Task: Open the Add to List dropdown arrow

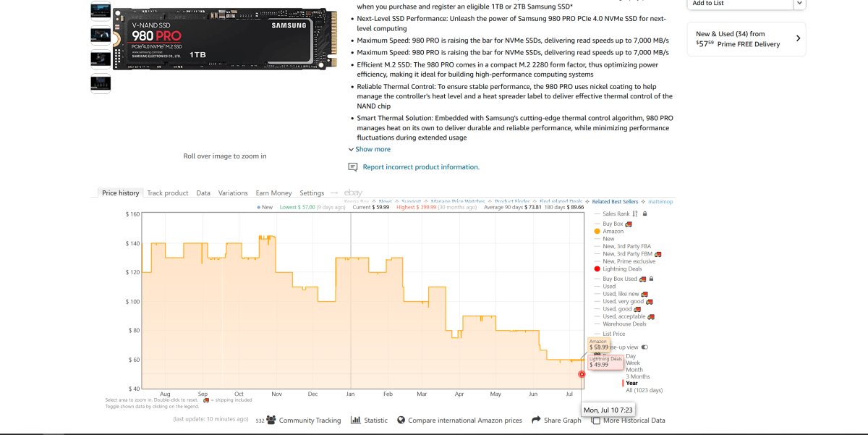Action: pyautogui.click(x=799, y=4)
